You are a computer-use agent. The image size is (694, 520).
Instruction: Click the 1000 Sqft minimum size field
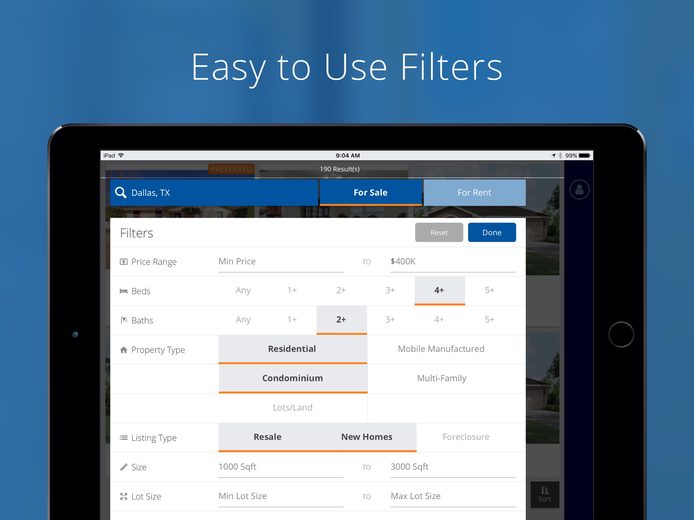(x=281, y=468)
